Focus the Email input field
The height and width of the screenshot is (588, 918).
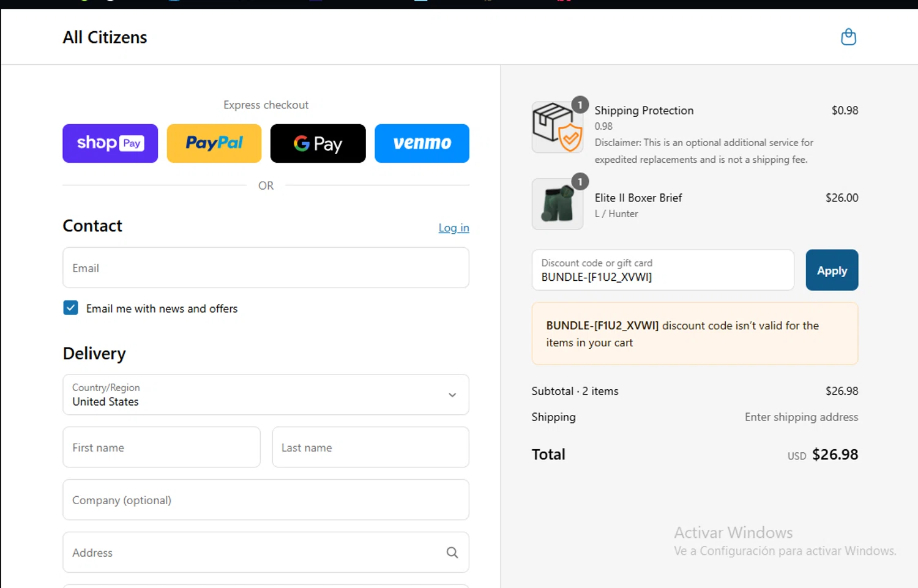click(x=266, y=268)
